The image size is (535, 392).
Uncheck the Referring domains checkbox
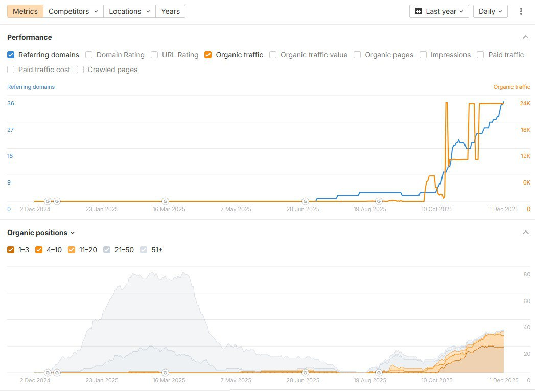11,55
